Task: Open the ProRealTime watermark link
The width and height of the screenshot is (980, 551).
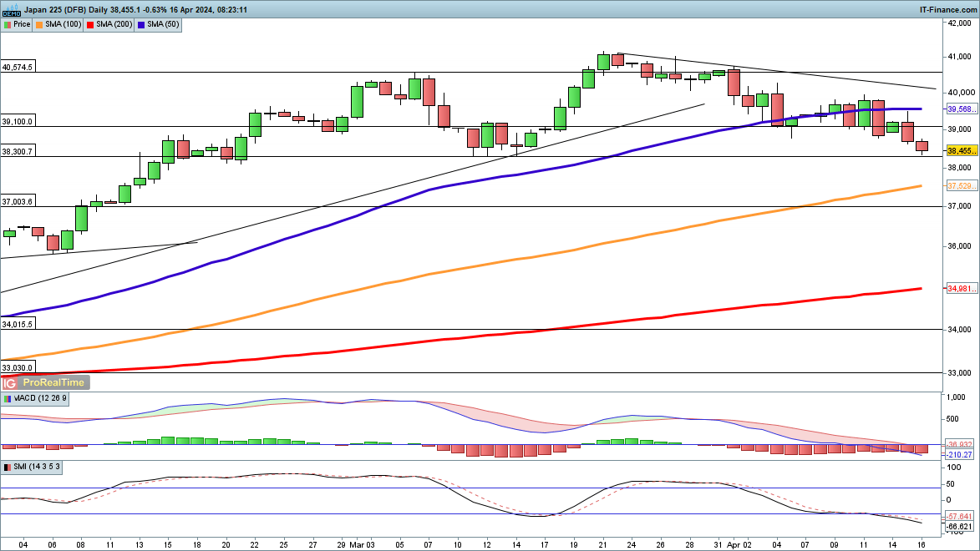Action: (x=53, y=382)
